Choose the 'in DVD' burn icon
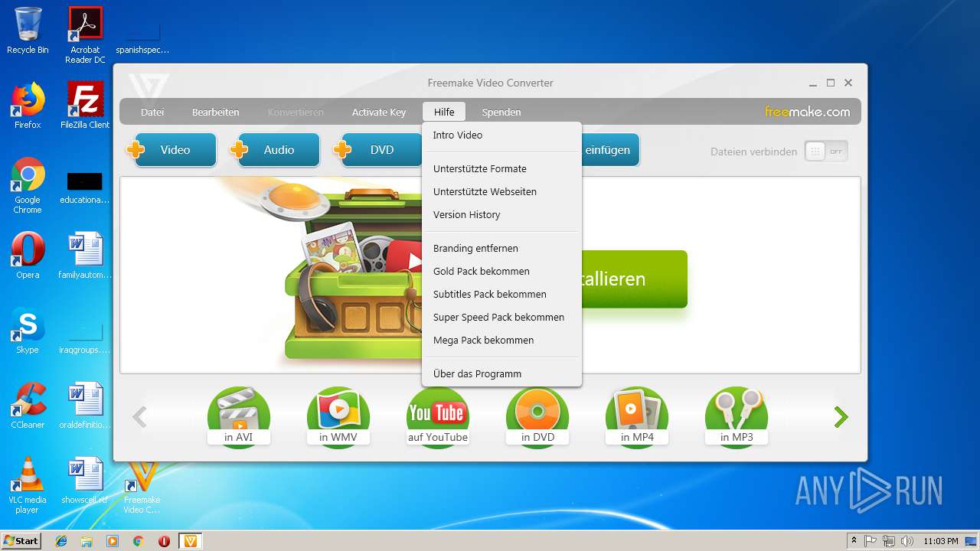The width and height of the screenshot is (980, 551). [537, 417]
